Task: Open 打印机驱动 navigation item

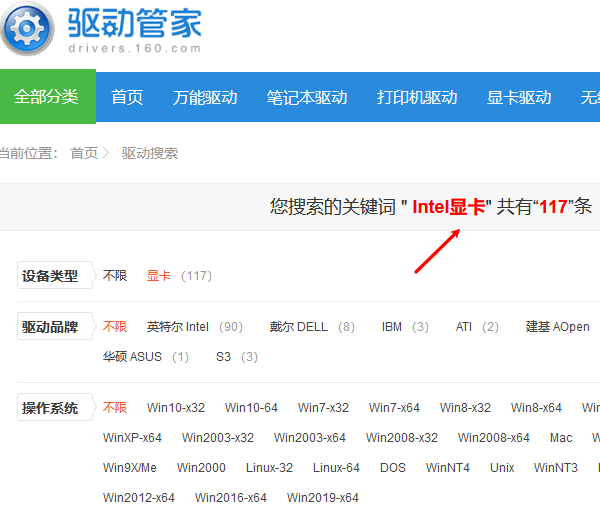Action: click(x=417, y=97)
